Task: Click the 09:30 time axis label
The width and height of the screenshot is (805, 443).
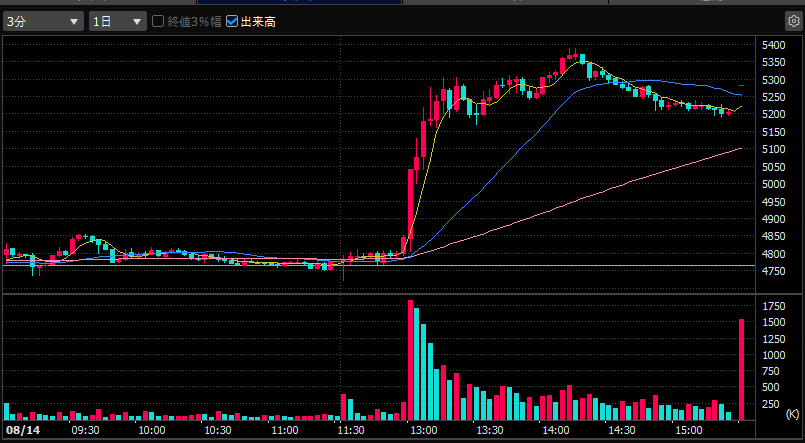Action: (x=85, y=430)
